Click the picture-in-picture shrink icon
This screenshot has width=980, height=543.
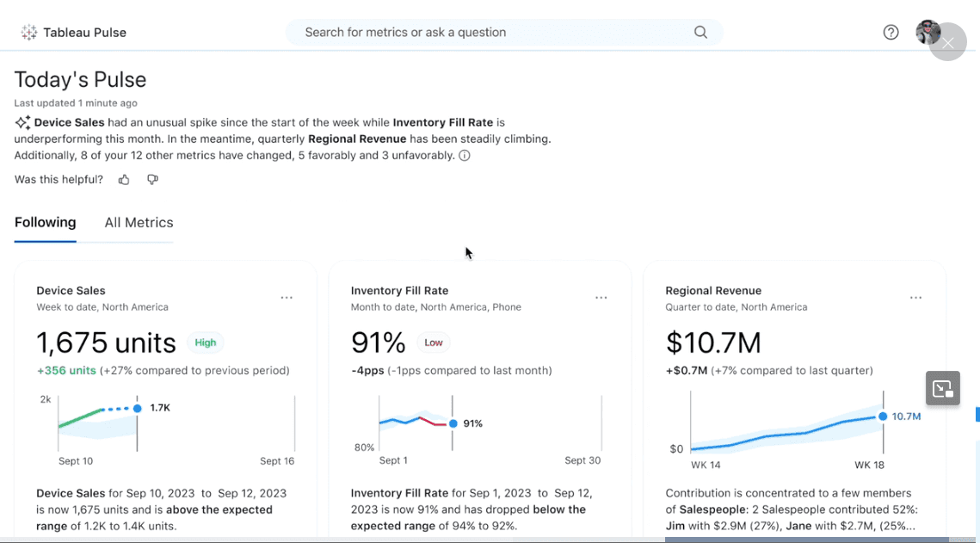click(942, 389)
